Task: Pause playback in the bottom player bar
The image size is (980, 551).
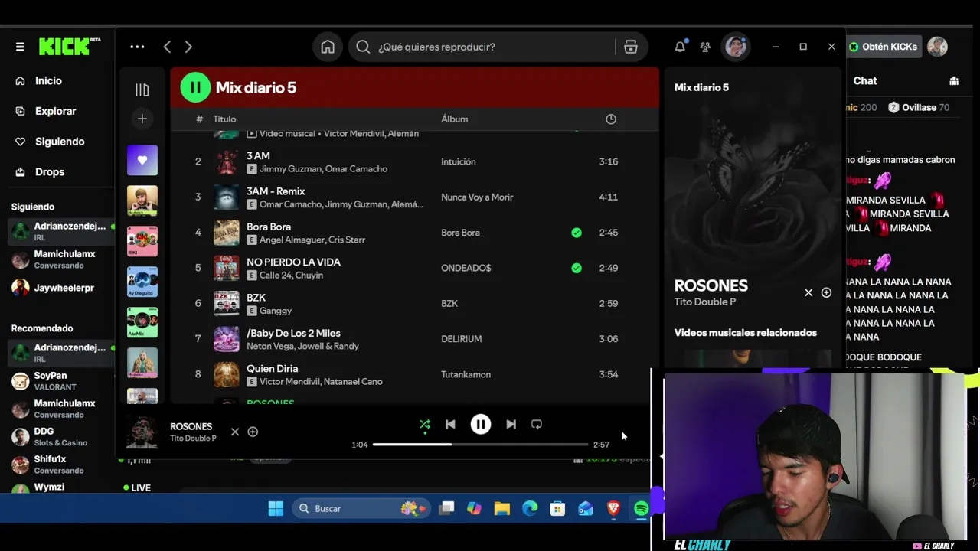Action: tap(481, 424)
